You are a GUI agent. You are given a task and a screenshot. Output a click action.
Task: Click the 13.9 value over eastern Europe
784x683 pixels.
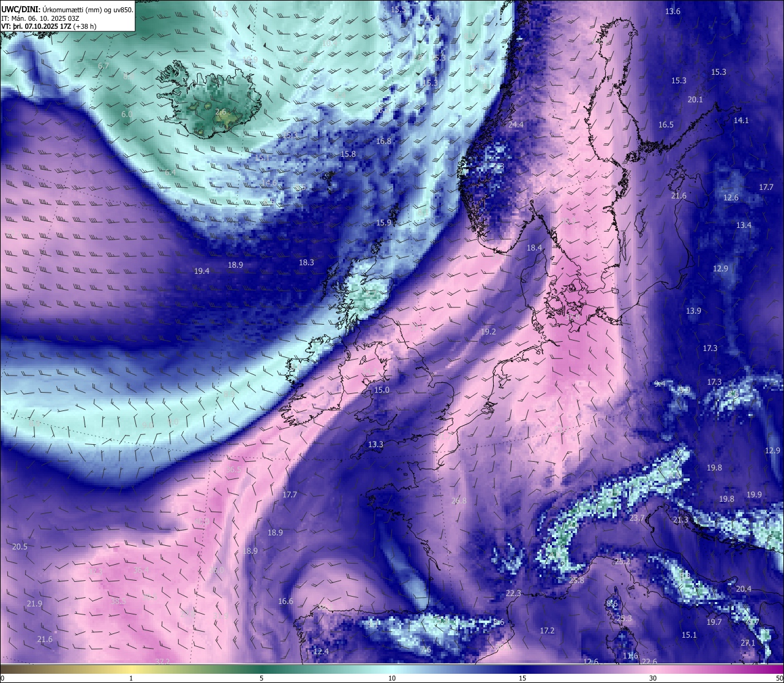point(693,311)
